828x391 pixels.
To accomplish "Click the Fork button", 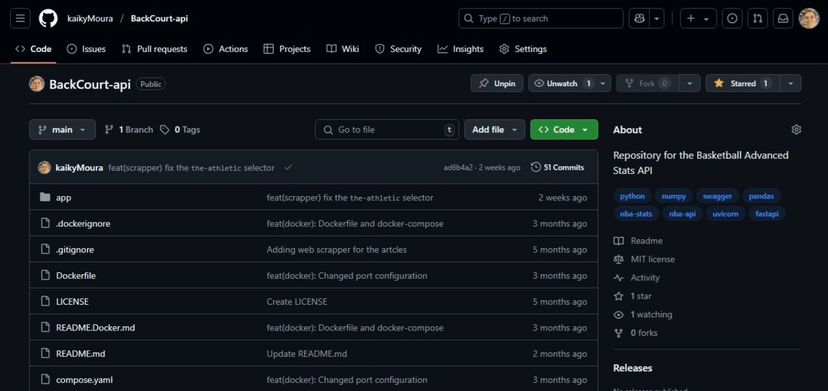I will (x=647, y=83).
